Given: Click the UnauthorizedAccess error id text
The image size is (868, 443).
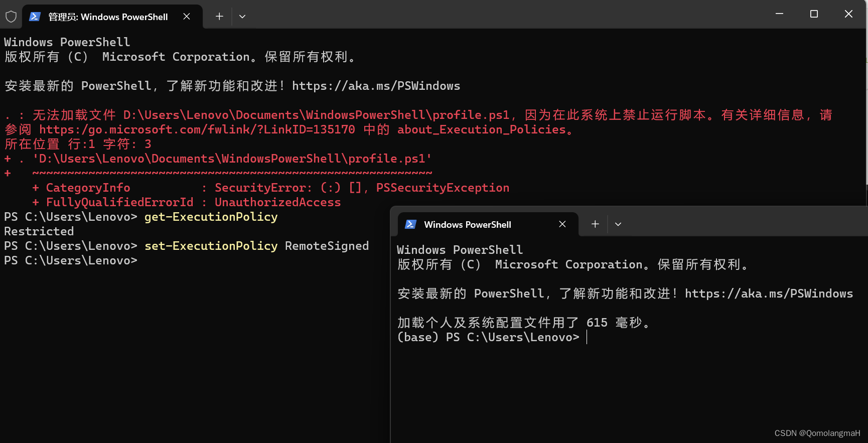Looking at the screenshot, I should pos(278,202).
